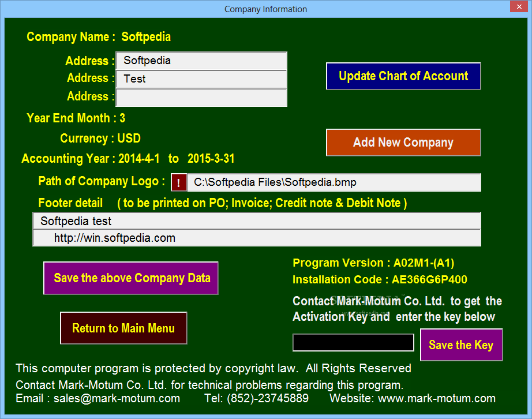This screenshot has height=419, width=532.
Task: Click the Email sales@mark-motum.com text
Action: tap(98, 398)
